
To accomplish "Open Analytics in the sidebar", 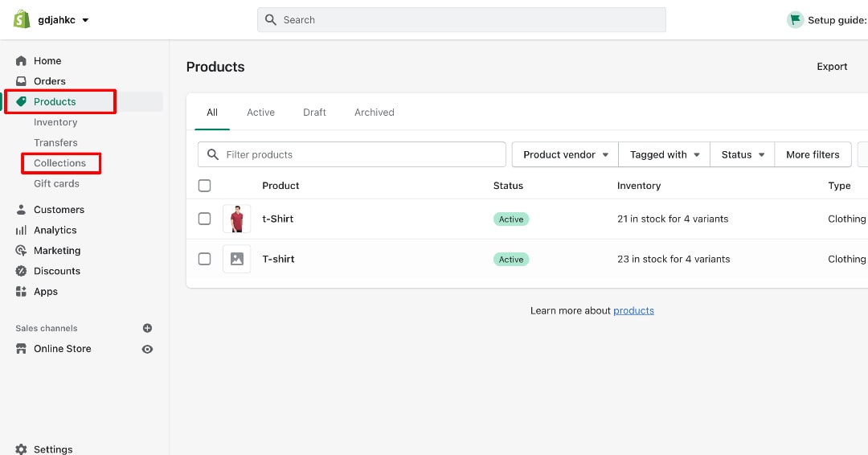I will [55, 230].
